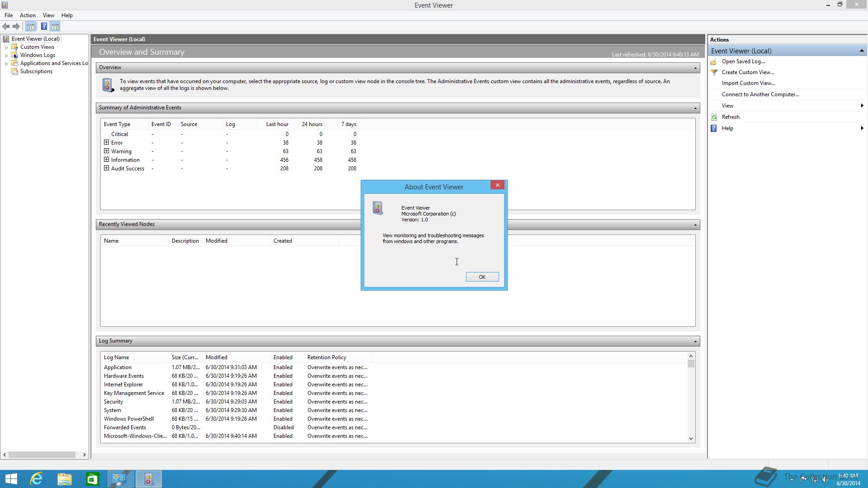Expand Applications and Services Logs node
The image size is (868, 488).
(6, 64)
